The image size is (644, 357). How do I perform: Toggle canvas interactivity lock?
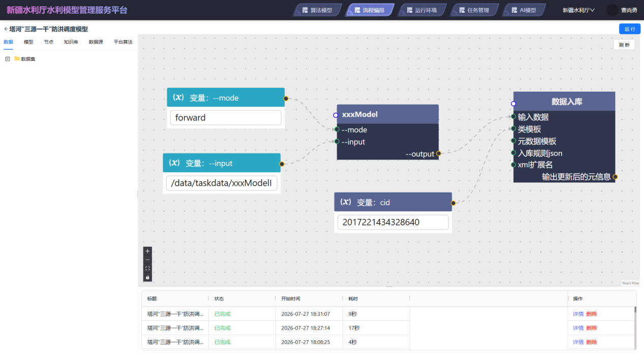tap(147, 277)
